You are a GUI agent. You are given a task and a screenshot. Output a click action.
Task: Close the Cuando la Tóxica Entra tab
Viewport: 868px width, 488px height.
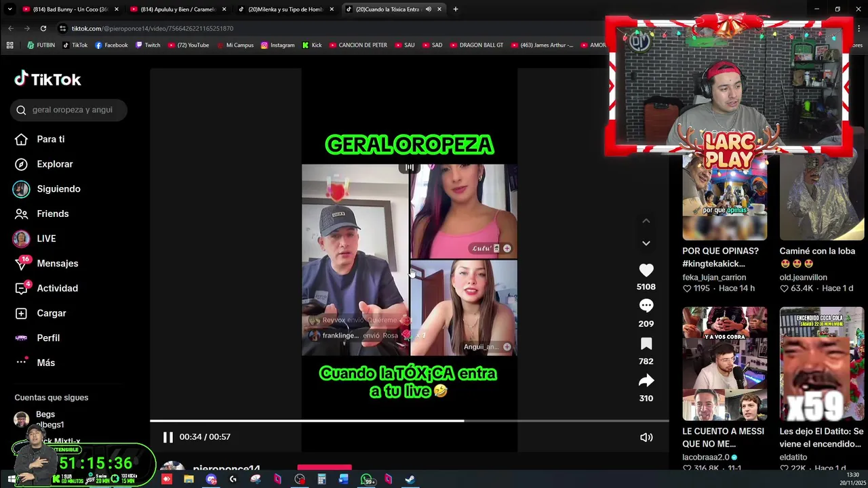439,9
